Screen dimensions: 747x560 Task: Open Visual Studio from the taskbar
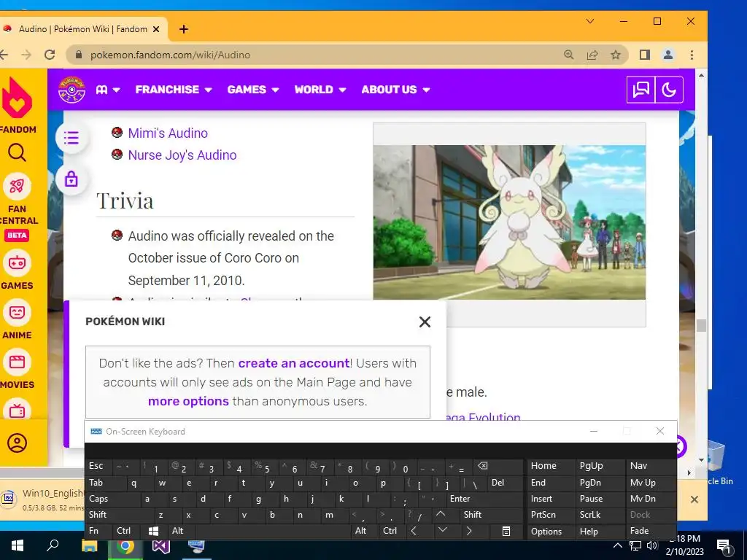161,545
